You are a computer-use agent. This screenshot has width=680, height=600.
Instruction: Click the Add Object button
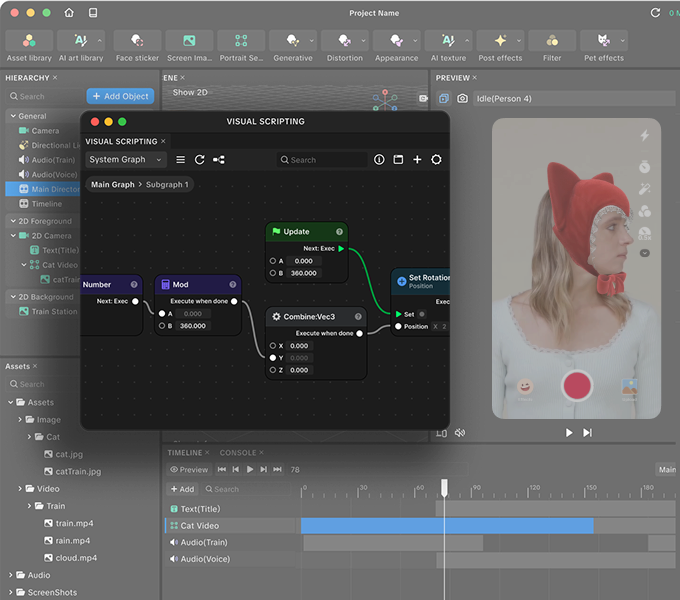point(120,96)
